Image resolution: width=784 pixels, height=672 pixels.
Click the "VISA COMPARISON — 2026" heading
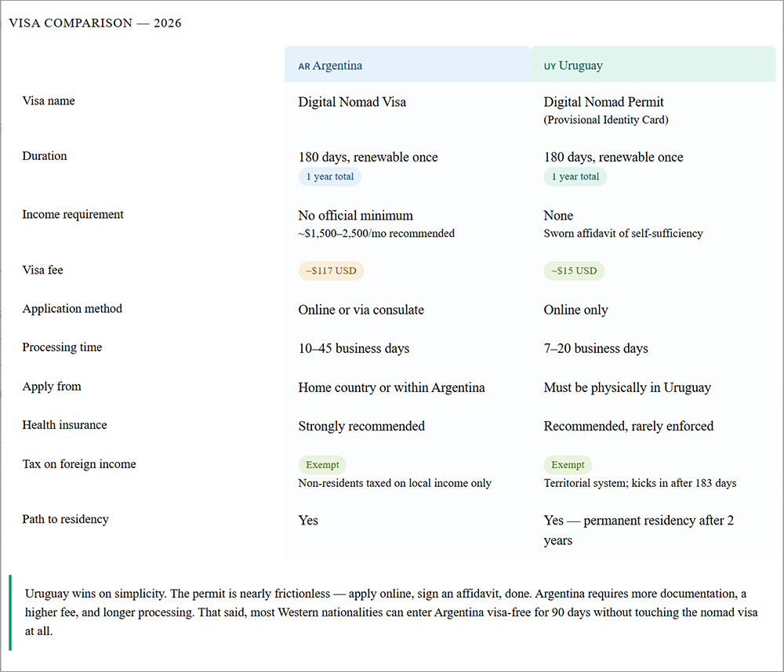[95, 24]
